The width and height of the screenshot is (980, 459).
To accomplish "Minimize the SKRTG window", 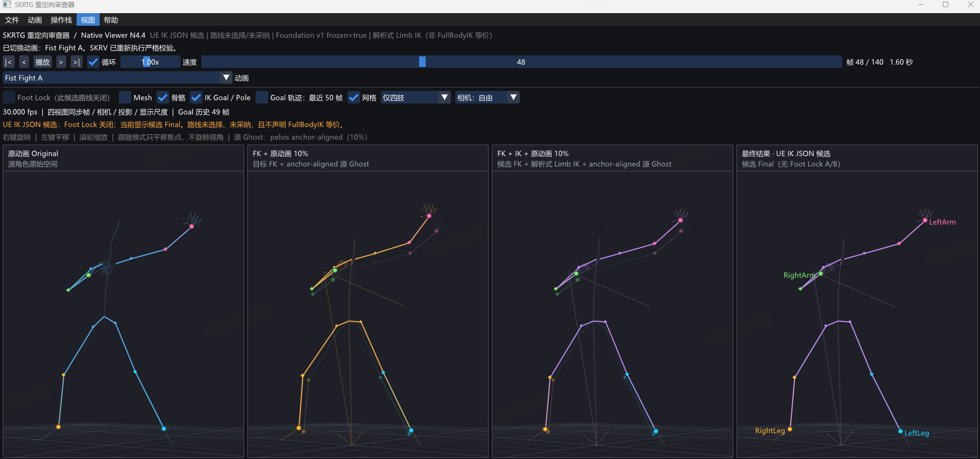I will coord(921,4).
